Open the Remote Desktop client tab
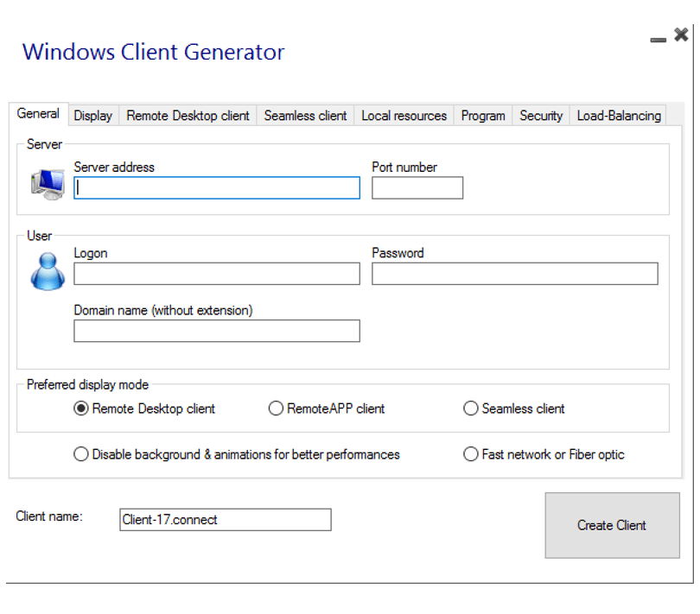Screen dimensions: 700x614 coord(188,116)
